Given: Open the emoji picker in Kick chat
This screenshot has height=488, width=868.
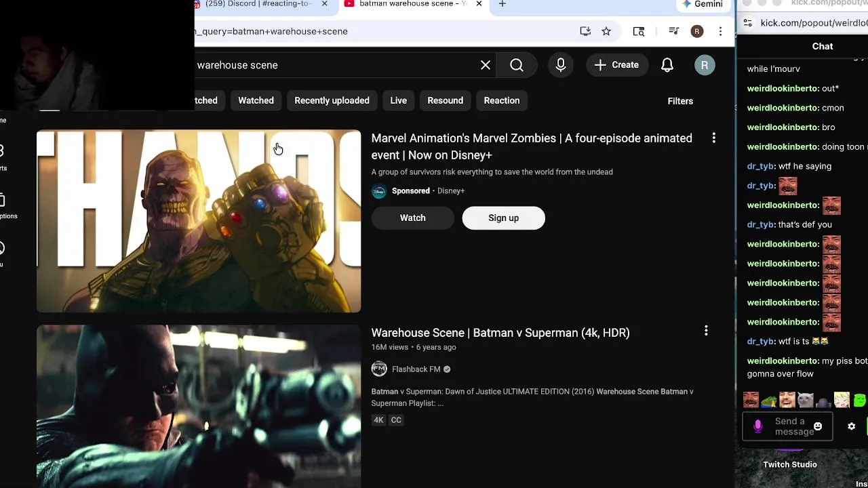Looking at the screenshot, I should pyautogui.click(x=818, y=426).
